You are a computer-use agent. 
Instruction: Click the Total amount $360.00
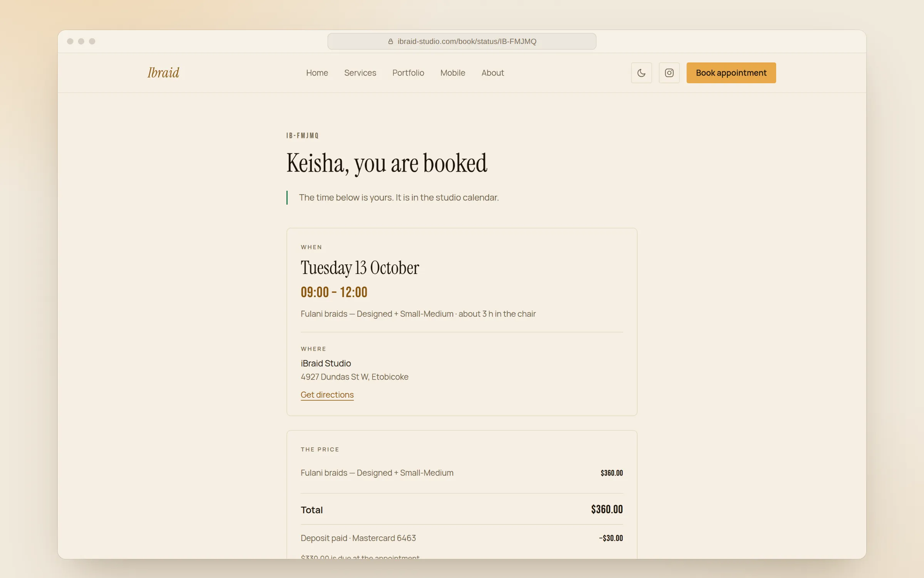click(607, 509)
